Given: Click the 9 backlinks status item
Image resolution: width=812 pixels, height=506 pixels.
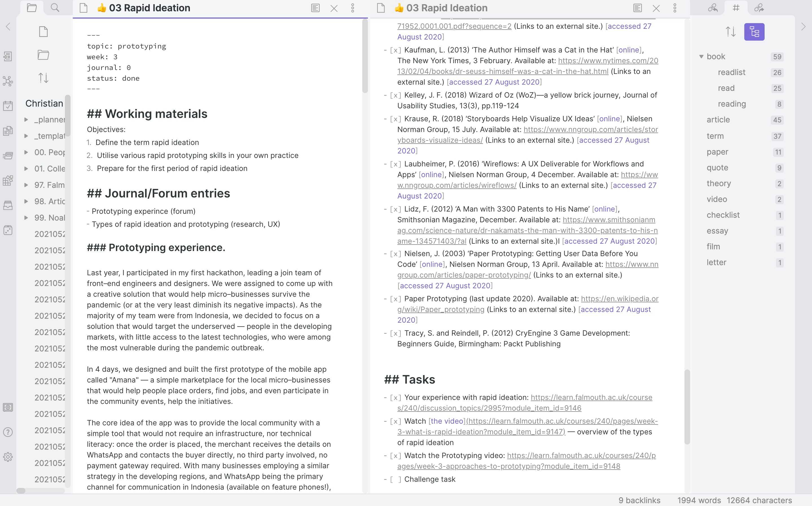Looking at the screenshot, I should point(639,500).
